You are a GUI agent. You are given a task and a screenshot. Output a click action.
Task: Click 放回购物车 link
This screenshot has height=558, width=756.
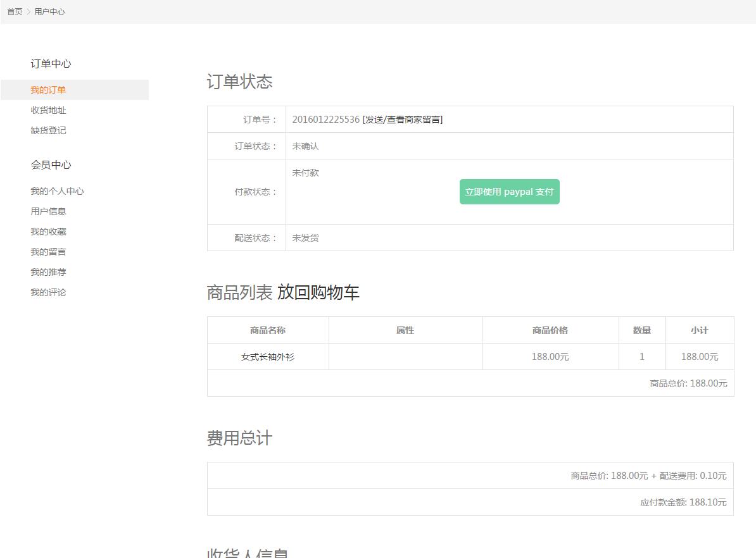pos(318,292)
